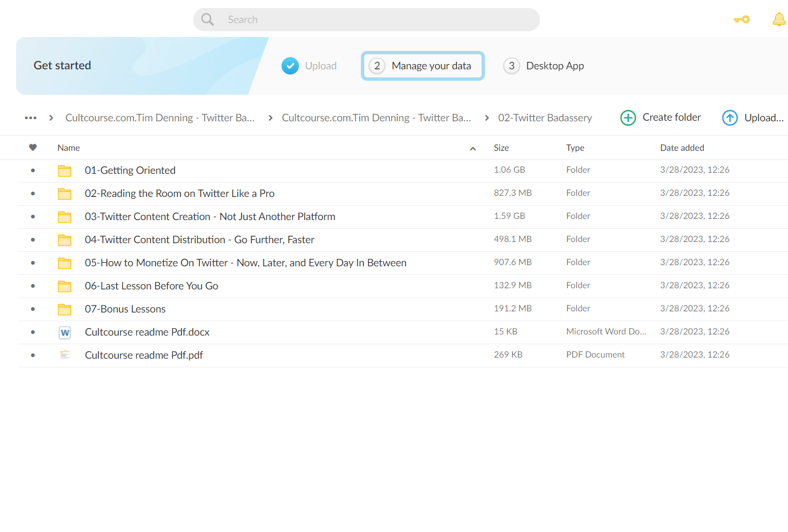This screenshot has height=532, width=788.
Task: Click folder icon for 06-Last Lesson
Action: 65,287
